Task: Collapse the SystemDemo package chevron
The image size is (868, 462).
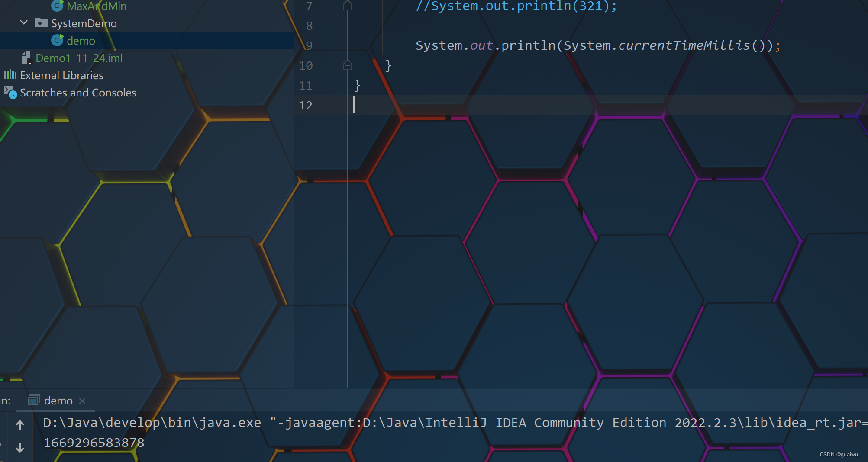Action: pos(24,22)
